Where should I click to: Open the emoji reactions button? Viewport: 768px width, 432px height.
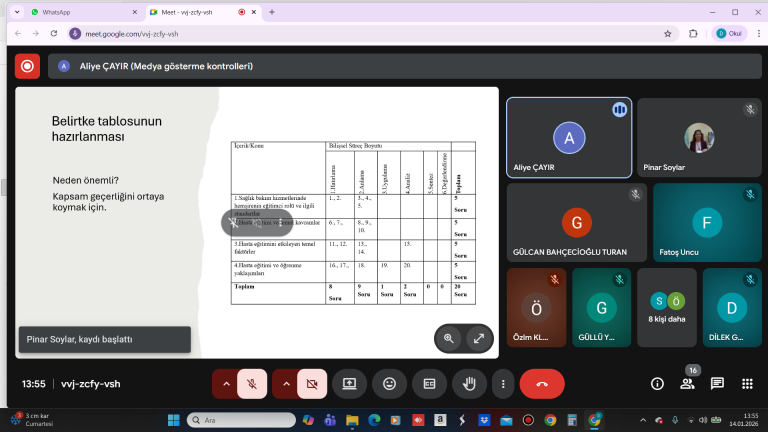tap(389, 383)
